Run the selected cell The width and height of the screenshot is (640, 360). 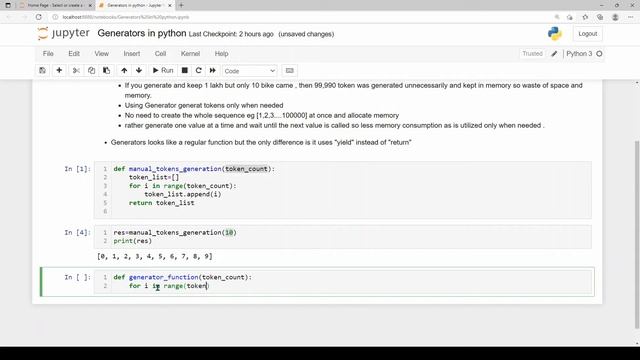coord(162,71)
